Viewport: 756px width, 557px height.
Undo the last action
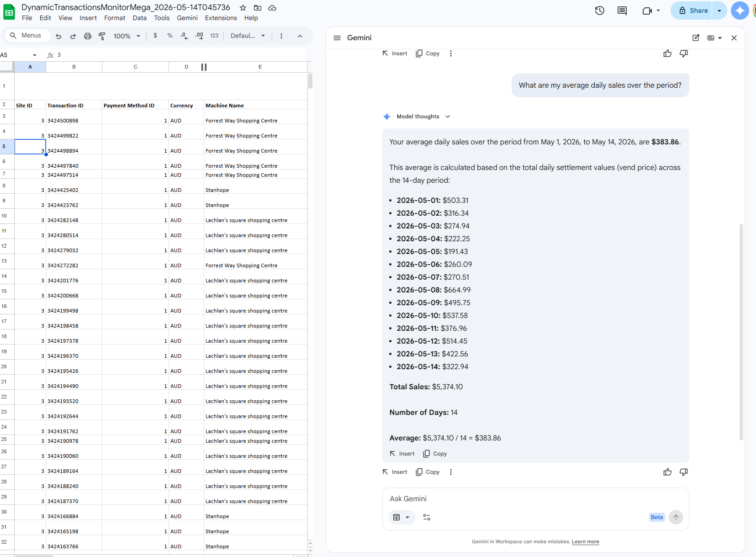58,36
